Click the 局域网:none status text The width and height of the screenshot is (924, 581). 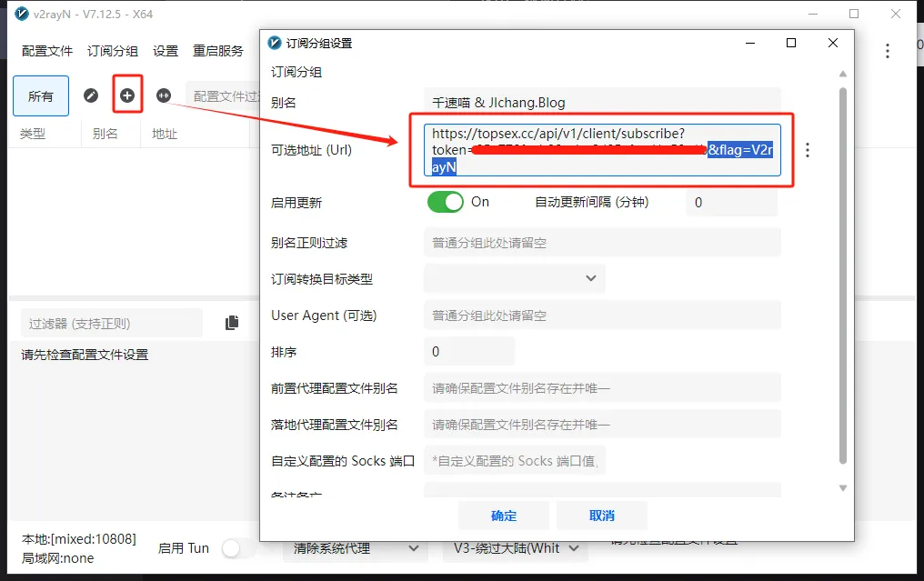[x=58, y=558]
